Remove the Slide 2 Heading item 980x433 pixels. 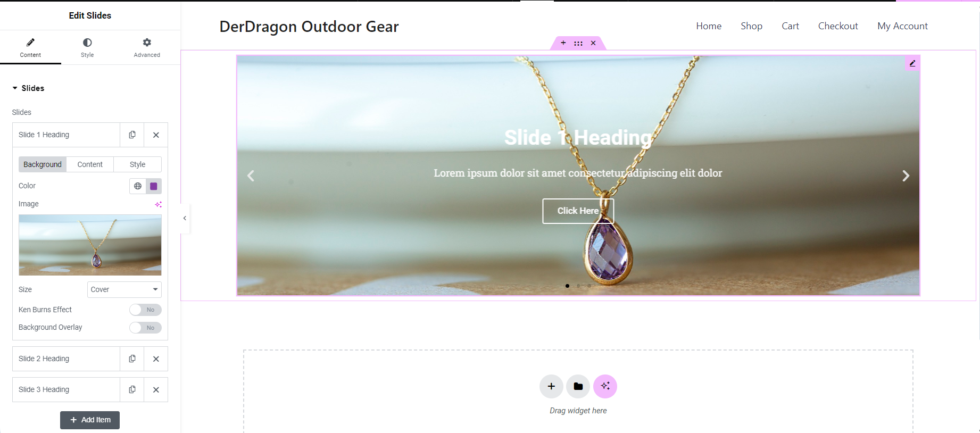(x=156, y=359)
